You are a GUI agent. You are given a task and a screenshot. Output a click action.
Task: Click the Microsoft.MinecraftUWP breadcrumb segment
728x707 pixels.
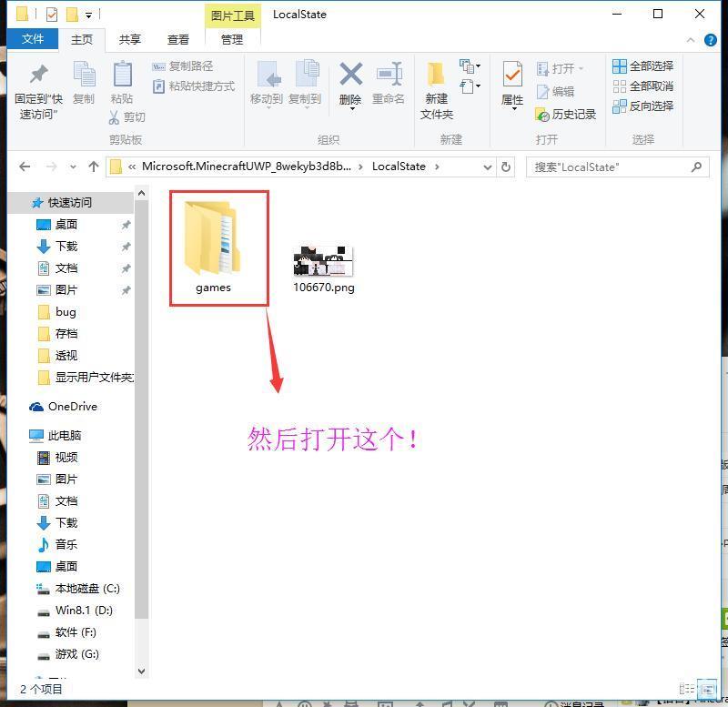click(247, 167)
